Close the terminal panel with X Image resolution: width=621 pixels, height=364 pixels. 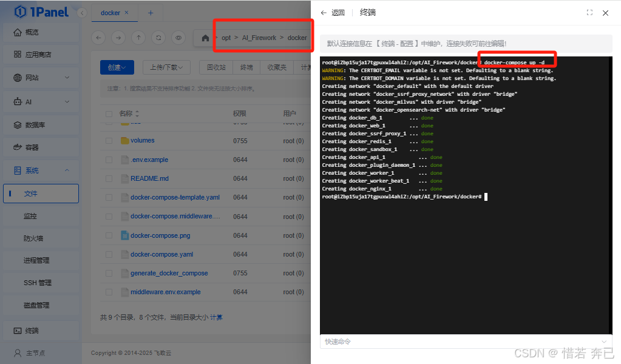pyautogui.click(x=606, y=13)
